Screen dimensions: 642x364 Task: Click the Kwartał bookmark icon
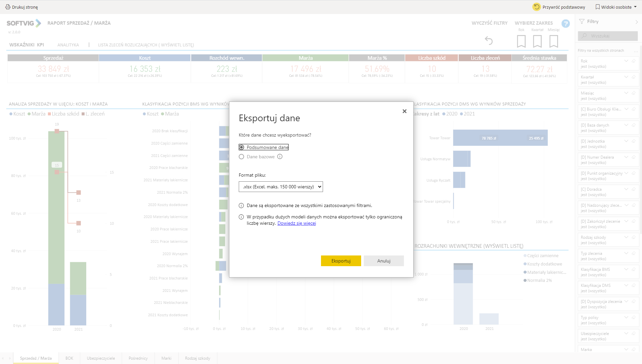click(537, 41)
